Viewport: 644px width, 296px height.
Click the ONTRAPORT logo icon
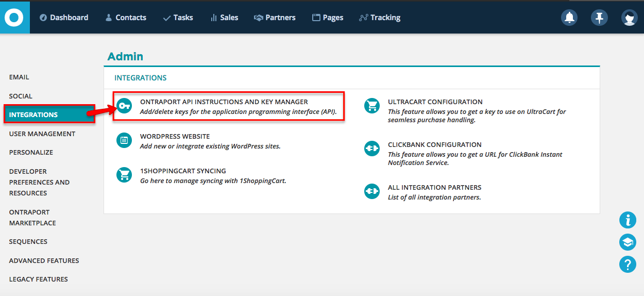click(x=14, y=18)
